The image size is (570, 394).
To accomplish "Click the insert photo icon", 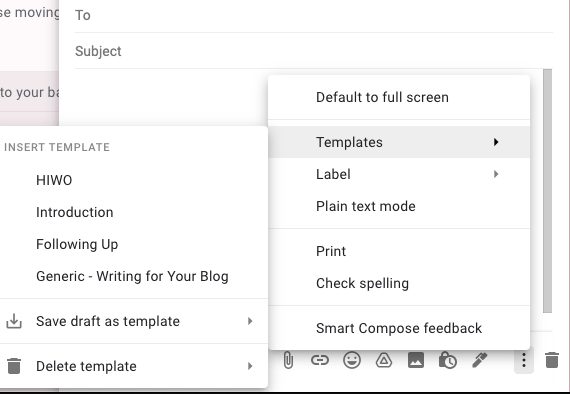I will (416, 360).
